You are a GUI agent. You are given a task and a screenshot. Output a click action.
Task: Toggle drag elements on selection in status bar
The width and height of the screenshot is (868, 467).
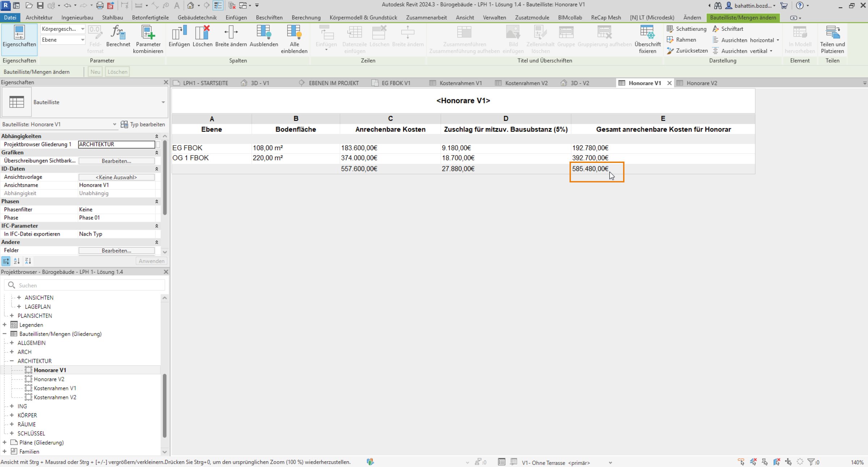click(788, 462)
